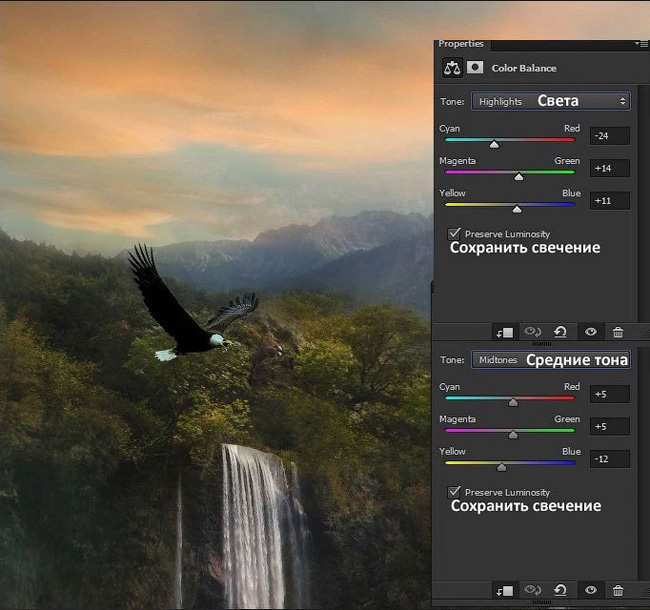Click the Cyan-Red value field showing -24
The width and height of the screenshot is (650, 610).
coord(610,136)
